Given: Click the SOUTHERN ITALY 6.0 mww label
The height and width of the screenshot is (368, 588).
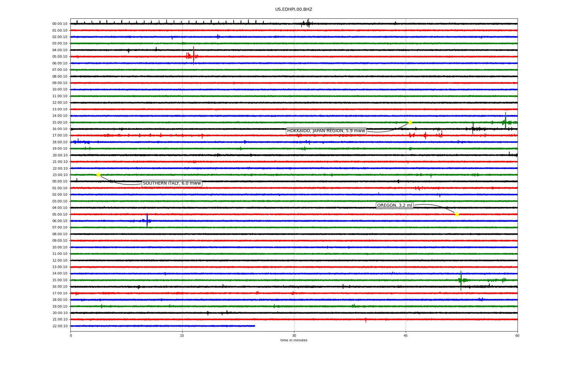Looking at the screenshot, I should pyautogui.click(x=172, y=183).
